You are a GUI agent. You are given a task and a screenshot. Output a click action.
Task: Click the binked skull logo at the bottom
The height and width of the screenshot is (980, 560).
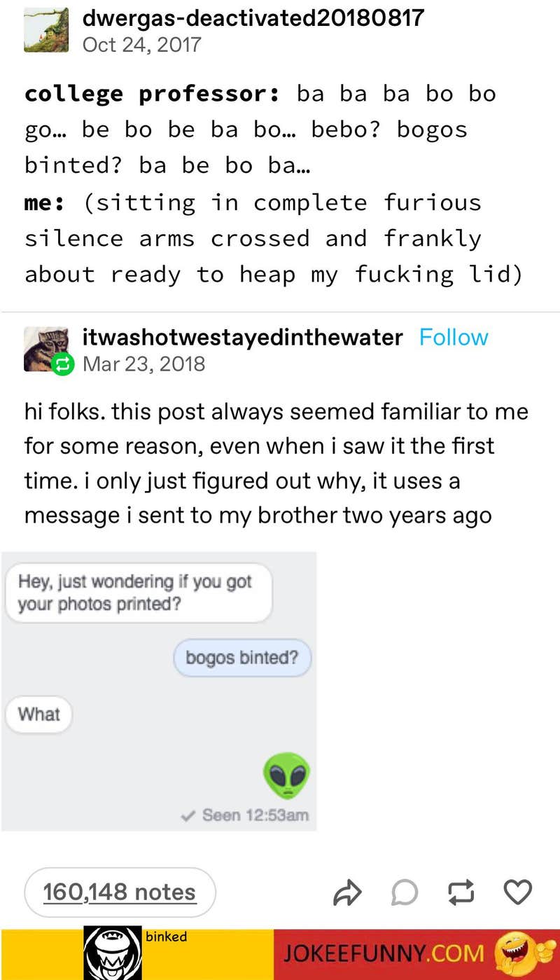pos(112,953)
